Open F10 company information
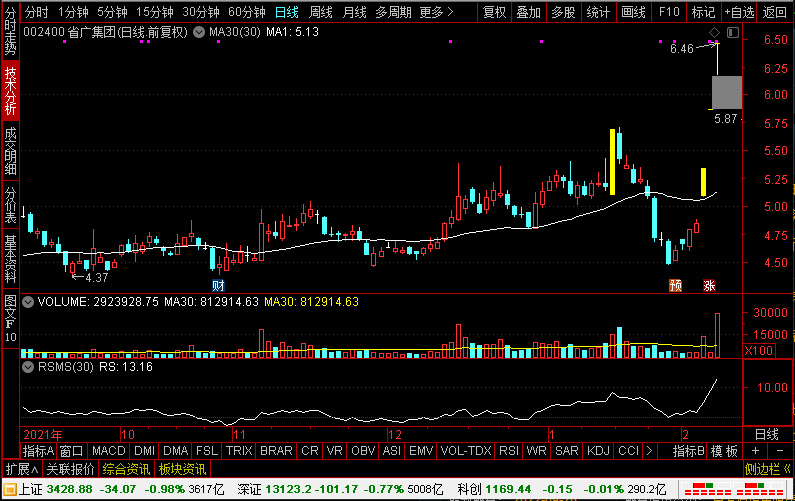Viewport: 795px width, 501px height. 669,12
